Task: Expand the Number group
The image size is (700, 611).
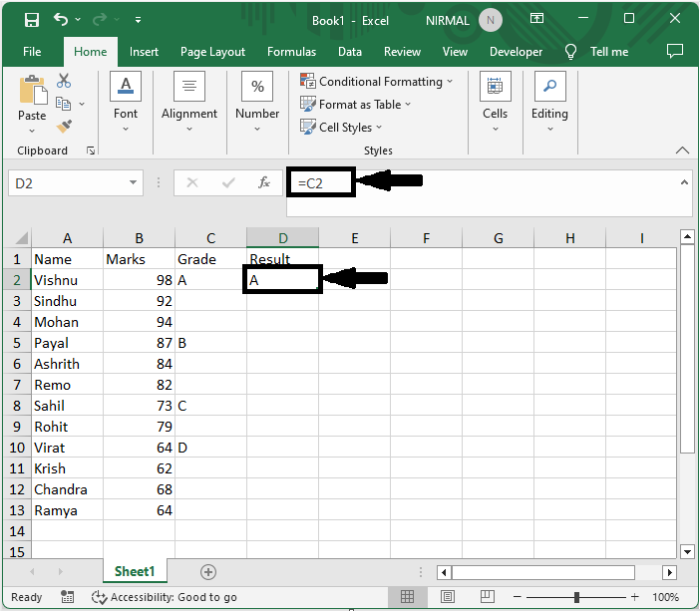Action: 257,104
